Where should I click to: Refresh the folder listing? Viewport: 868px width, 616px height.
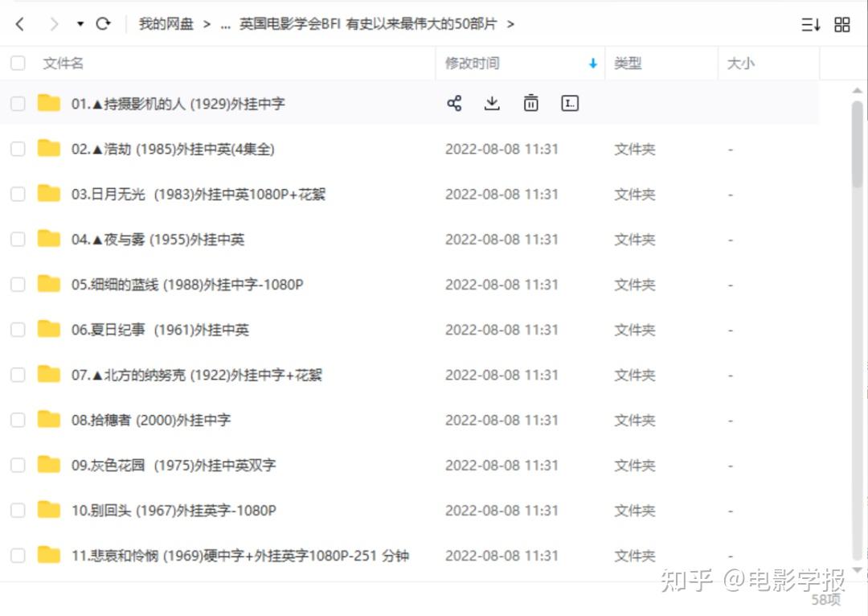click(103, 24)
